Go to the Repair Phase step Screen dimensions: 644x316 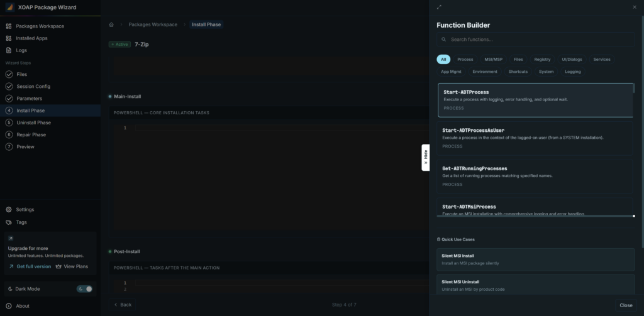point(31,134)
